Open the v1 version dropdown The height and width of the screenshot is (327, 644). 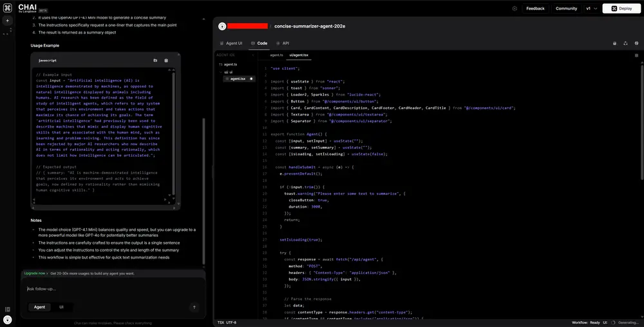click(x=591, y=8)
